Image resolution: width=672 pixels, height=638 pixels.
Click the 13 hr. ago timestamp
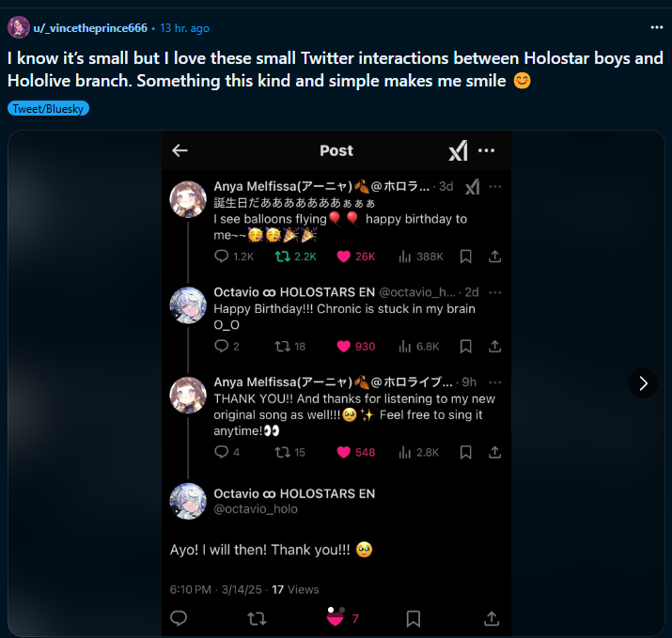point(185,28)
